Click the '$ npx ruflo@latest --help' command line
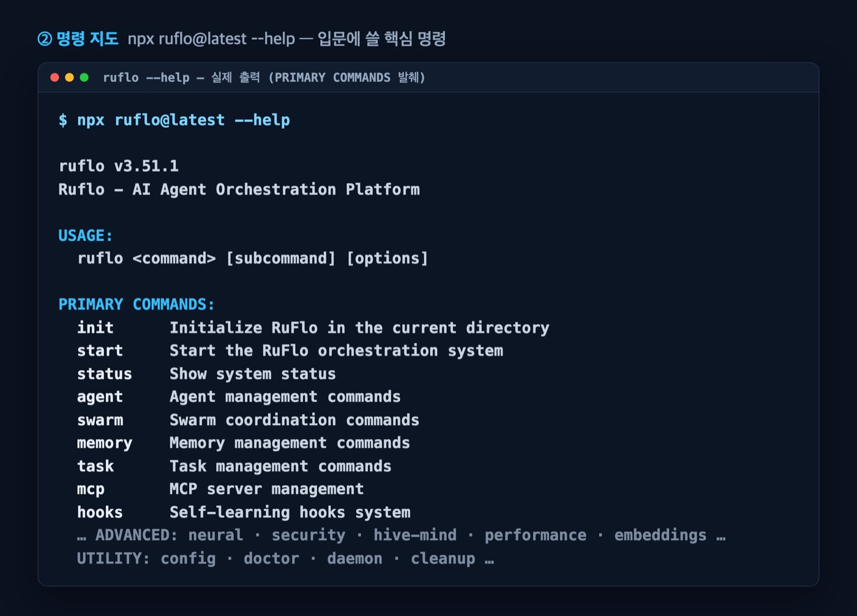Viewport: 857px width, 616px height. coord(174,120)
